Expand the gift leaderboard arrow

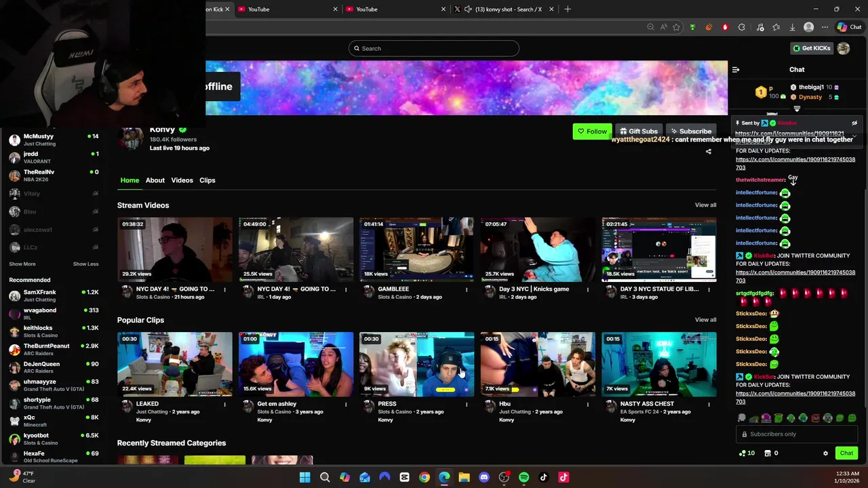(x=797, y=108)
